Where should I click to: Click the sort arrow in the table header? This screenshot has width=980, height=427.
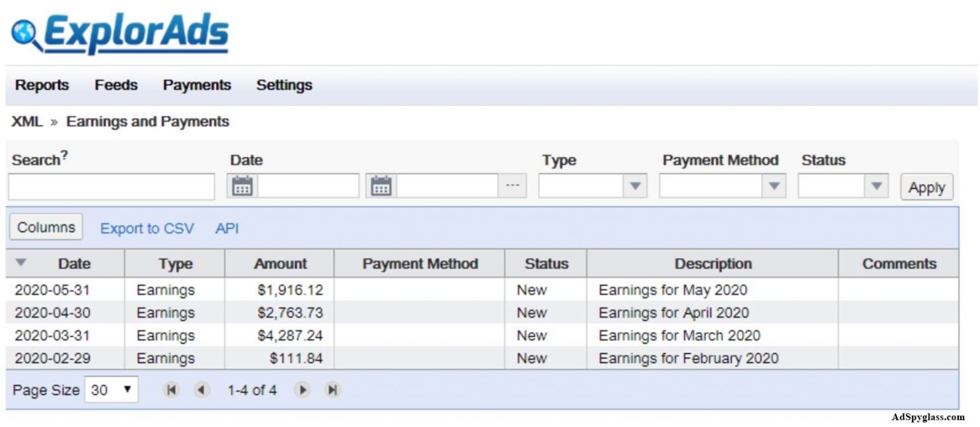tap(21, 263)
